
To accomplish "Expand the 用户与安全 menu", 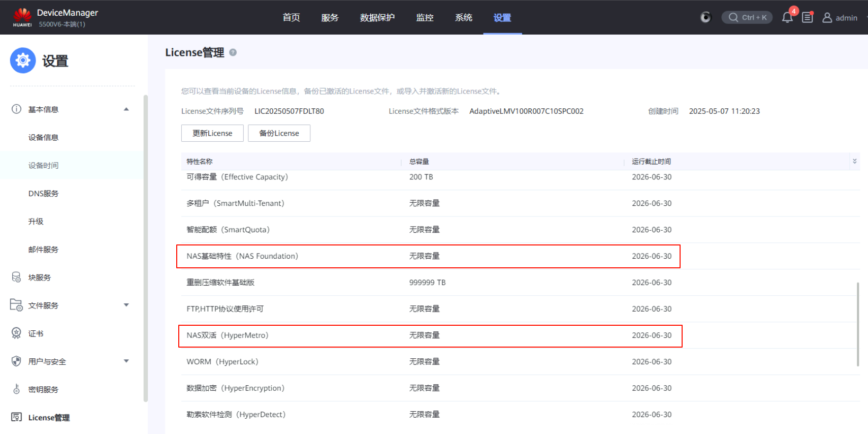I will 126,361.
